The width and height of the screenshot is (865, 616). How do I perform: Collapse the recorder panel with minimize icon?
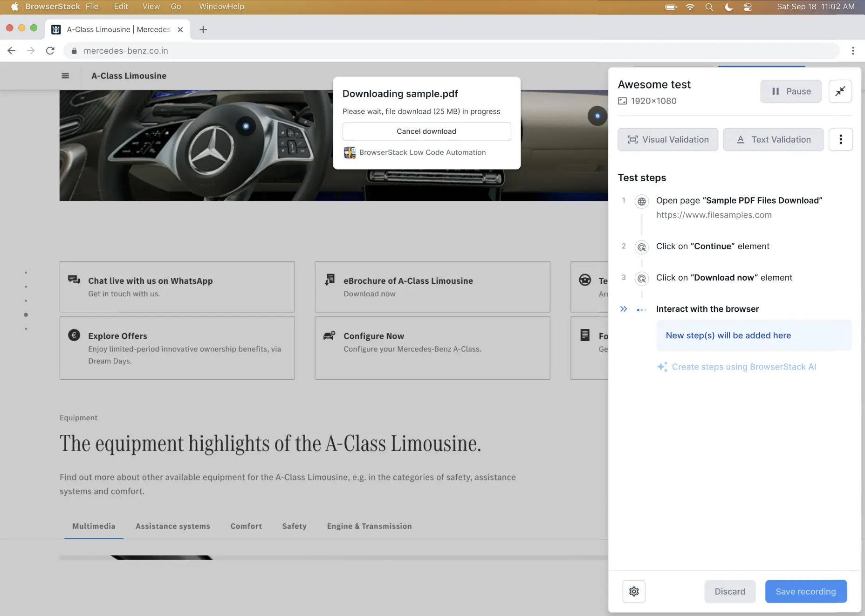(x=840, y=91)
